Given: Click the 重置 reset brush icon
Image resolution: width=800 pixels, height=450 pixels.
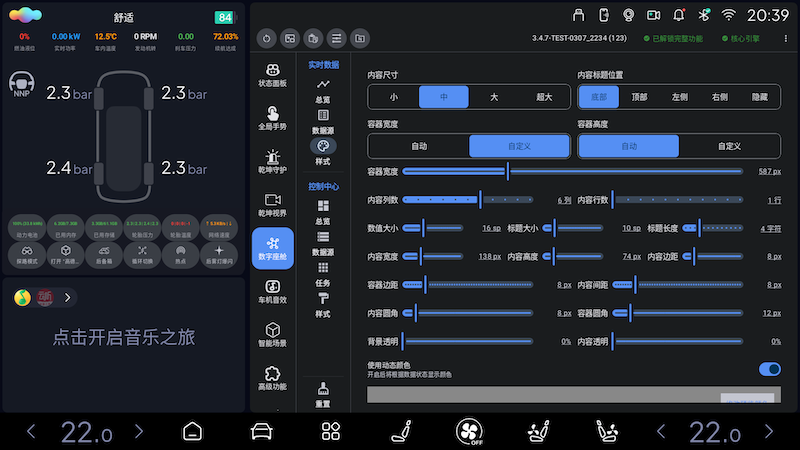Looking at the screenshot, I should pos(322,394).
